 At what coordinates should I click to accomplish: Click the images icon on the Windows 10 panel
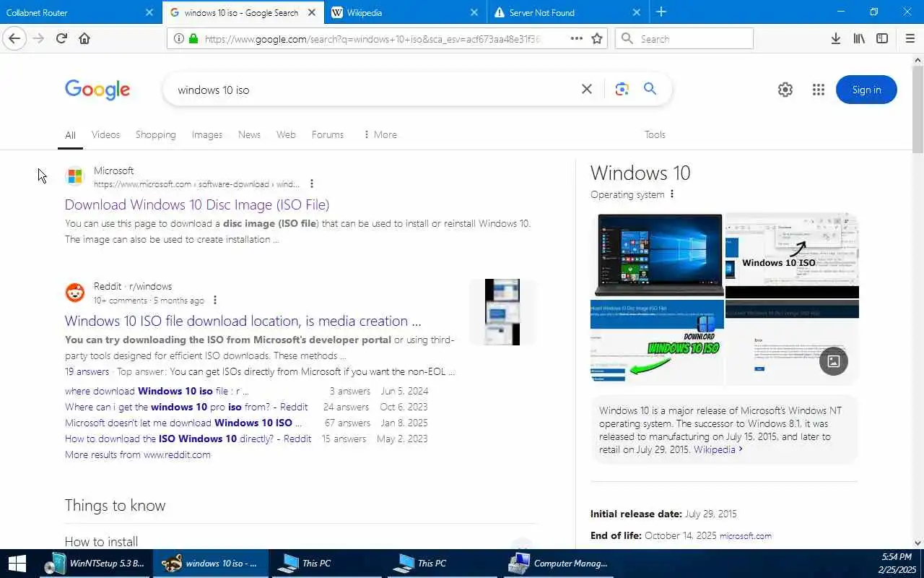tap(833, 361)
